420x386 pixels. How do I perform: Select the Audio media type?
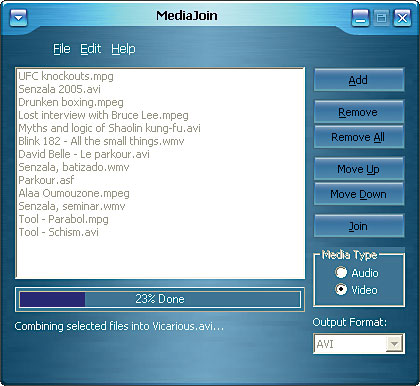pos(341,273)
